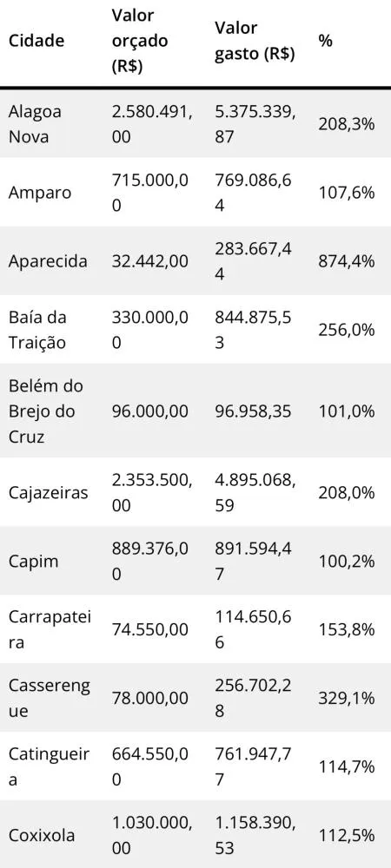Select the Alagoa Nova city cell
This screenshot has height=868, width=391.
(35, 123)
